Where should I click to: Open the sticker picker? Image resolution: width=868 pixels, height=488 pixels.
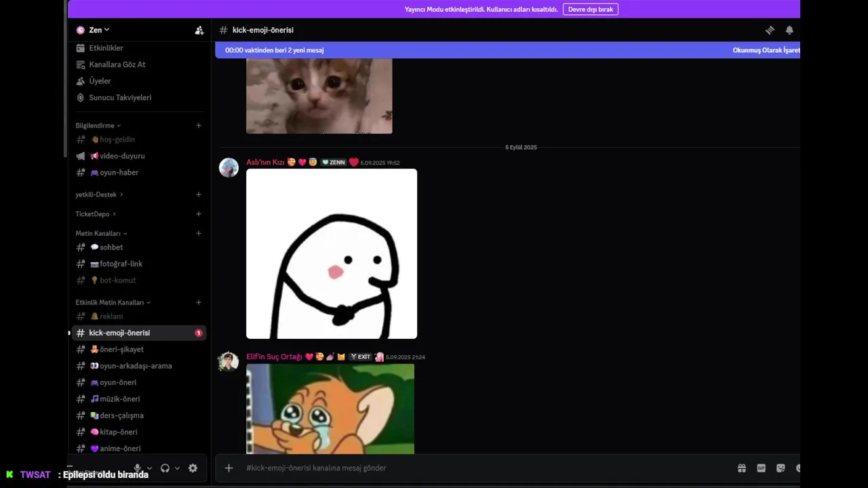(781, 468)
